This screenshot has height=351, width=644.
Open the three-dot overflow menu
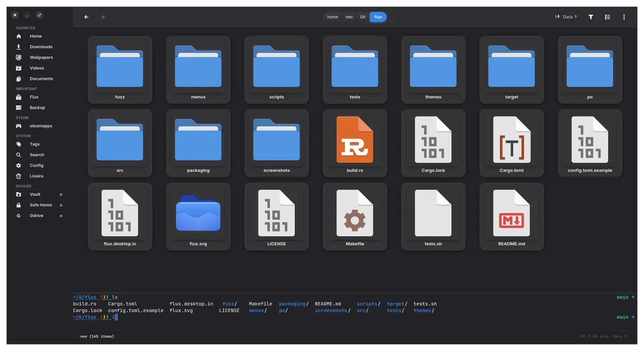[624, 17]
